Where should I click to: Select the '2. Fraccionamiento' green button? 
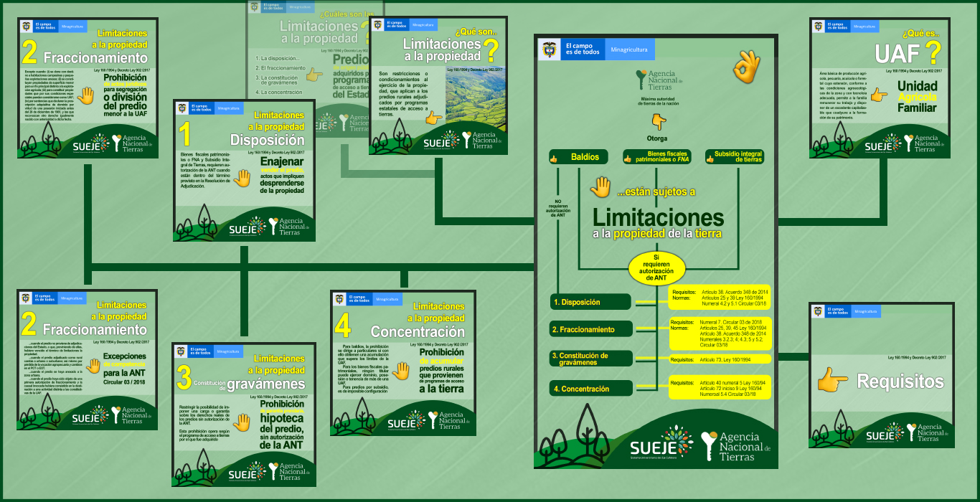click(x=591, y=329)
